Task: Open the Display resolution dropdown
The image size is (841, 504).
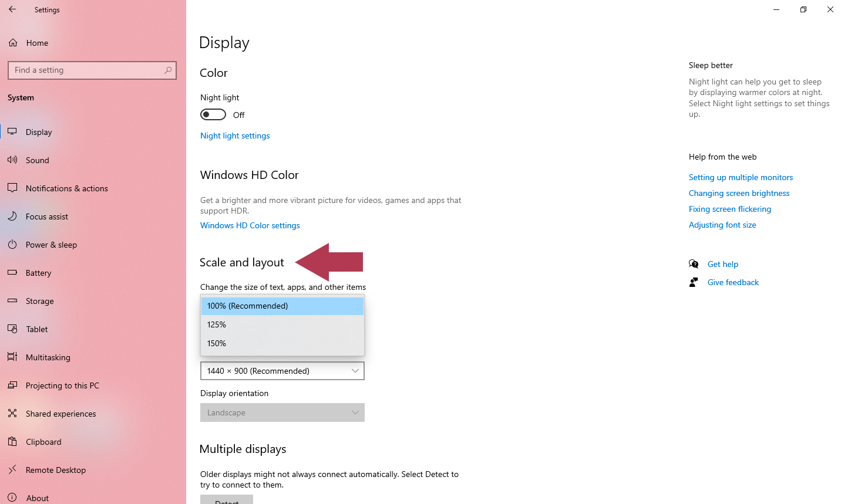Action: coord(282,371)
